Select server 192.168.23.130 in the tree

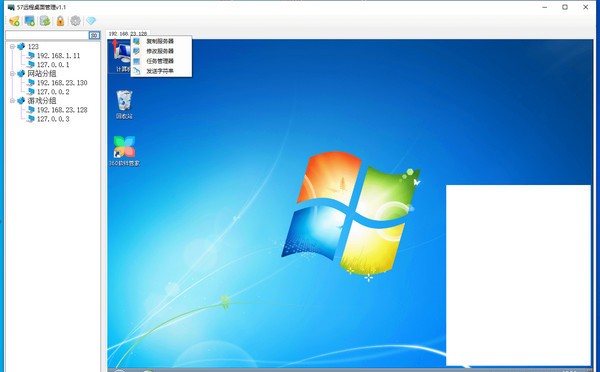point(62,83)
